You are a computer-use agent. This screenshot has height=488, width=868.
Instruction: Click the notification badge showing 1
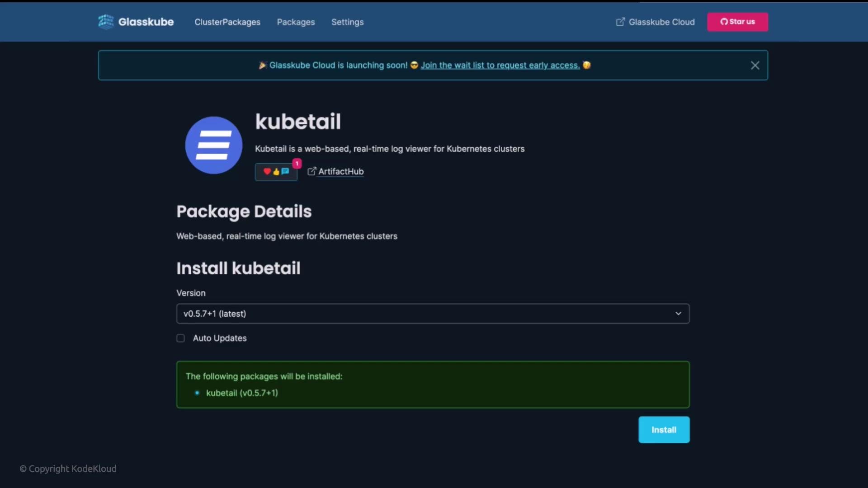(x=297, y=164)
